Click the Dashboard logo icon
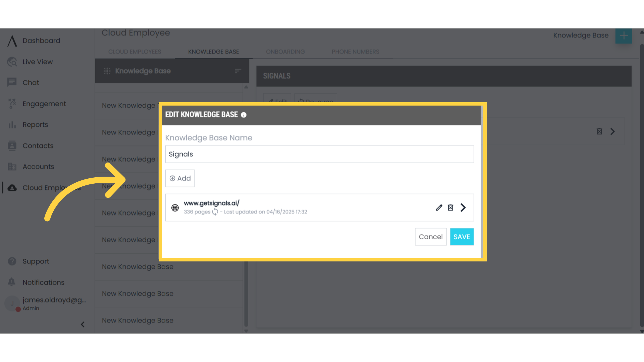The image size is (644, 362). pos(12,41)
